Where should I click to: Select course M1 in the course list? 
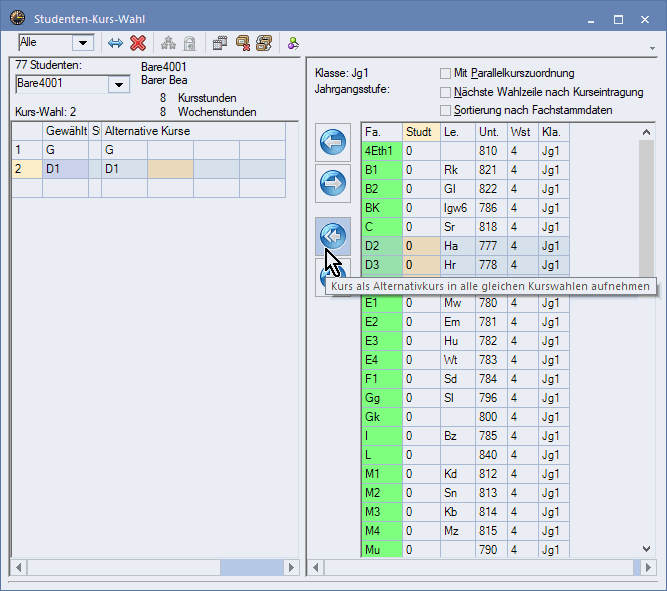381,474
